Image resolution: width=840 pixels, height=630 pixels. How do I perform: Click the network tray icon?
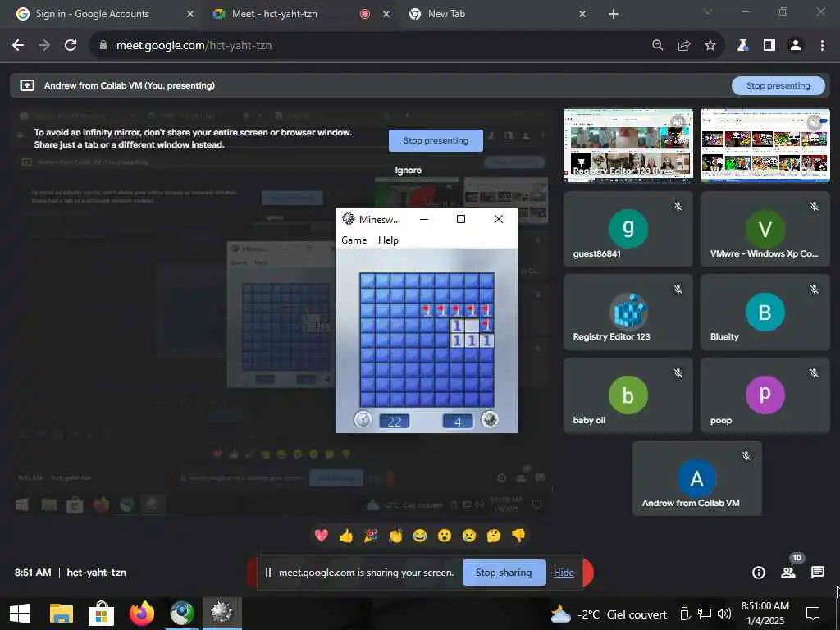(705, 614)
